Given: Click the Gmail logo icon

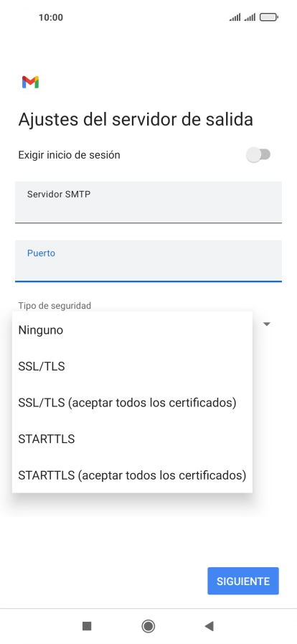Looking at the screenshot, I should [x=30, y=82].
